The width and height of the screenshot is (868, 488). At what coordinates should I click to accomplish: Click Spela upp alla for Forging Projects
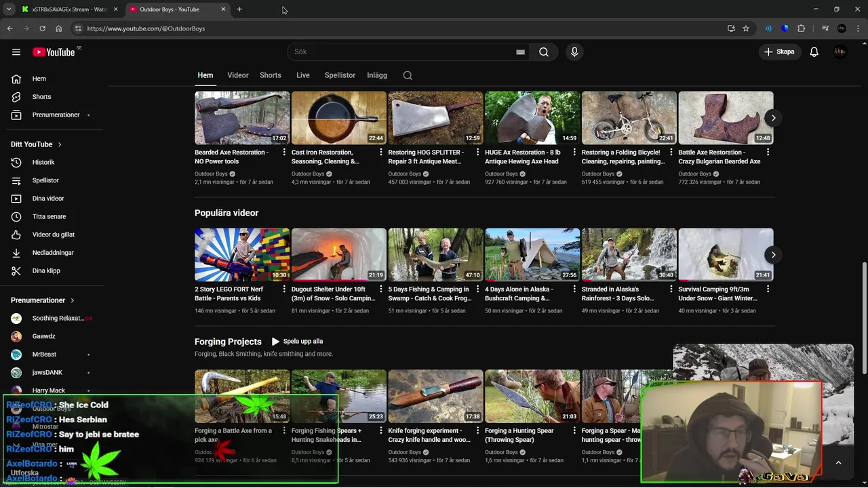coord(297,342)
